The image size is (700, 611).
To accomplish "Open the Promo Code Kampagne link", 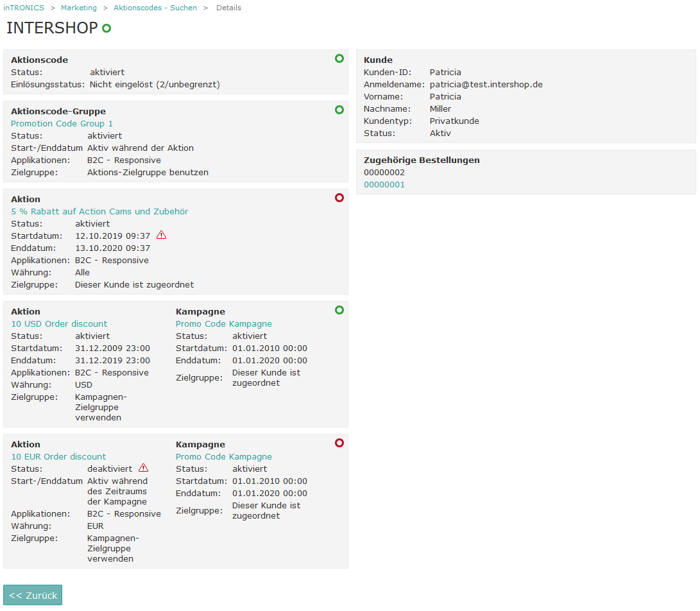I will coord(223,323).
